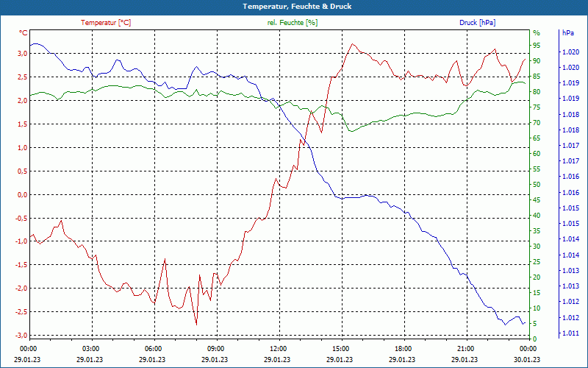Click the '-0,5' temperature axis value

click(x=21, y=218)
